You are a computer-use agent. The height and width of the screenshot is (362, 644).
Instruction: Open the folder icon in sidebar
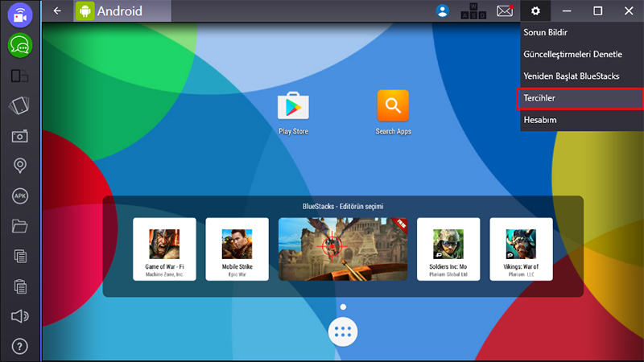coord(20,226)
